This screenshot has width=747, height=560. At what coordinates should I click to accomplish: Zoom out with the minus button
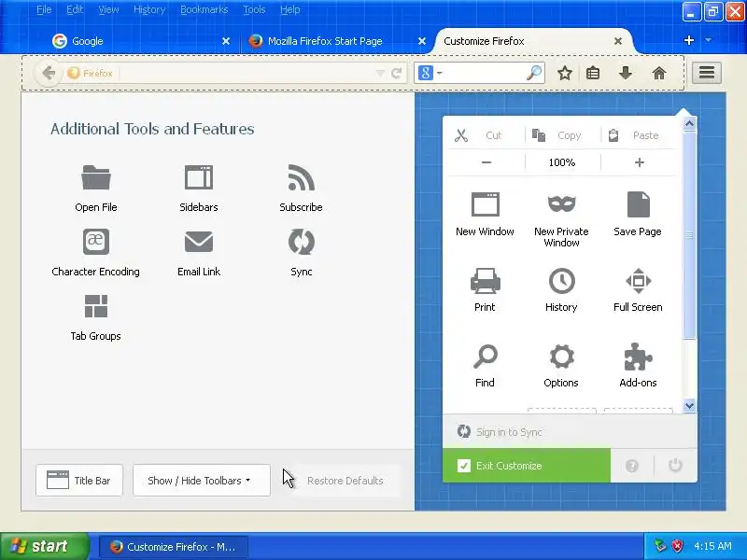(x=486, y=162)
